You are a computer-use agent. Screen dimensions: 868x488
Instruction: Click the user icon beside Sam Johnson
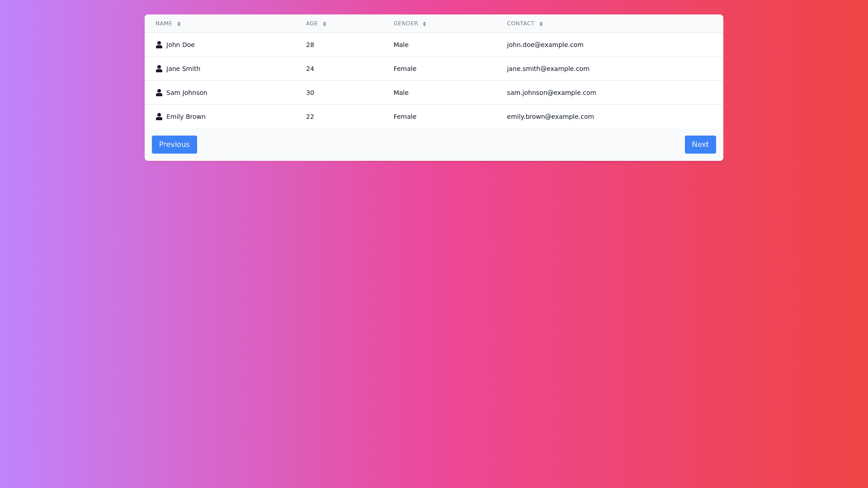coord(159,93)
